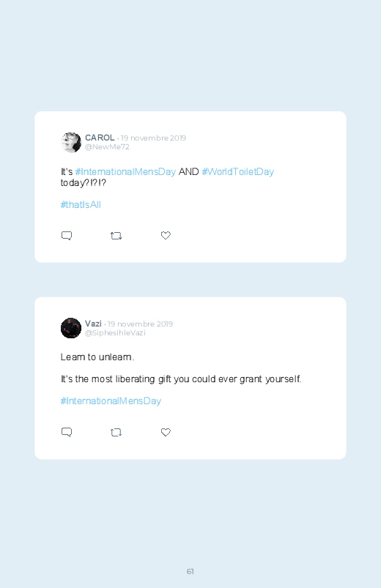Open #InternationalMensDay hashtag in CAROL's tweet

click(x=125, y=172)
